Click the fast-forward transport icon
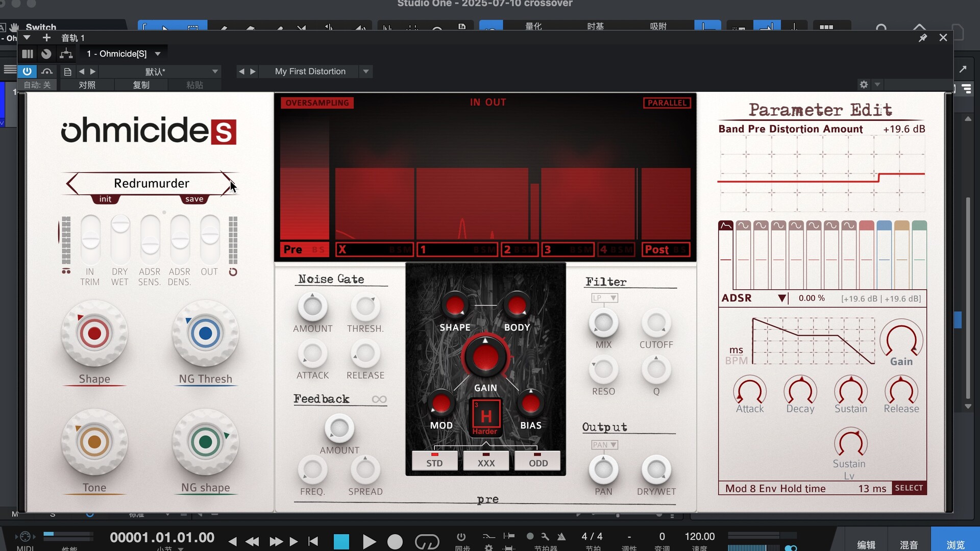The height and width of the screenshot is (551, 980). click(276, 541)
